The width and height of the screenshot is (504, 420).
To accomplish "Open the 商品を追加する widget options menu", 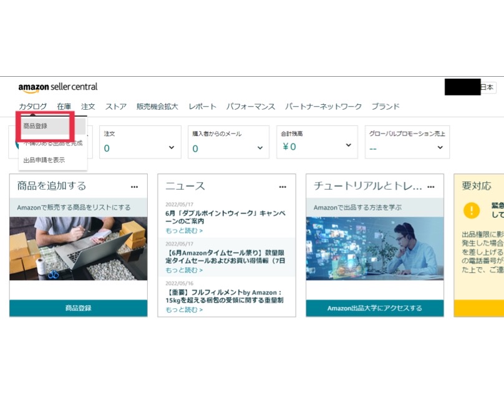I will coord(134,187).
